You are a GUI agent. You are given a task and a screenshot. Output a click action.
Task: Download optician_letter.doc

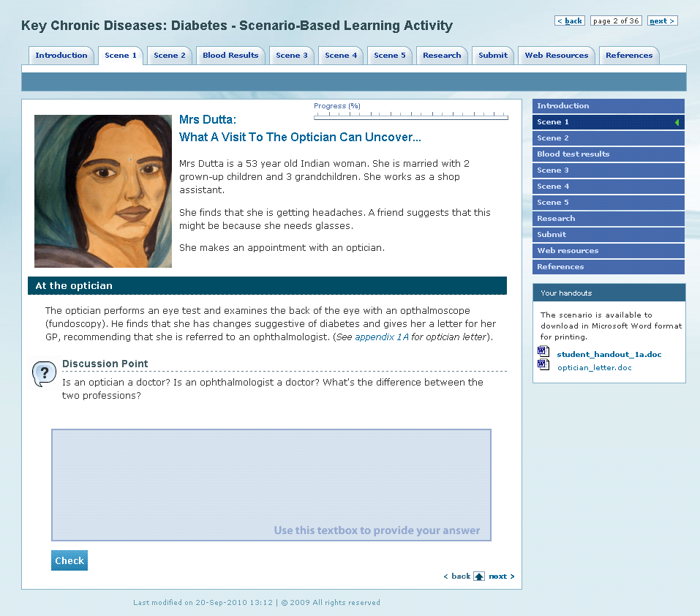[x=594, y=368]
